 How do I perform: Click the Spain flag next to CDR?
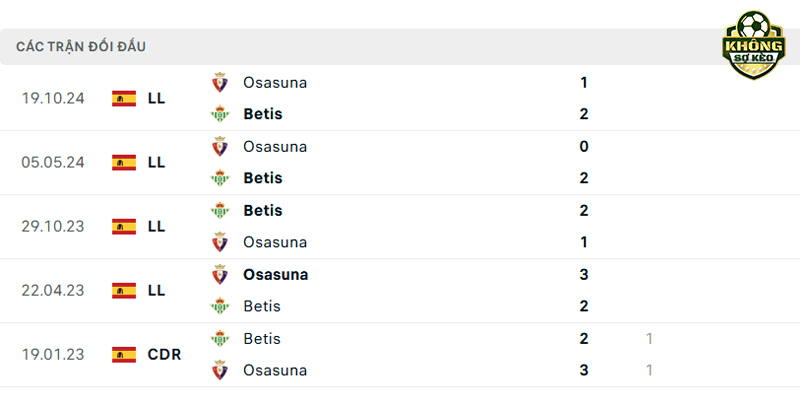click(124, 355)
